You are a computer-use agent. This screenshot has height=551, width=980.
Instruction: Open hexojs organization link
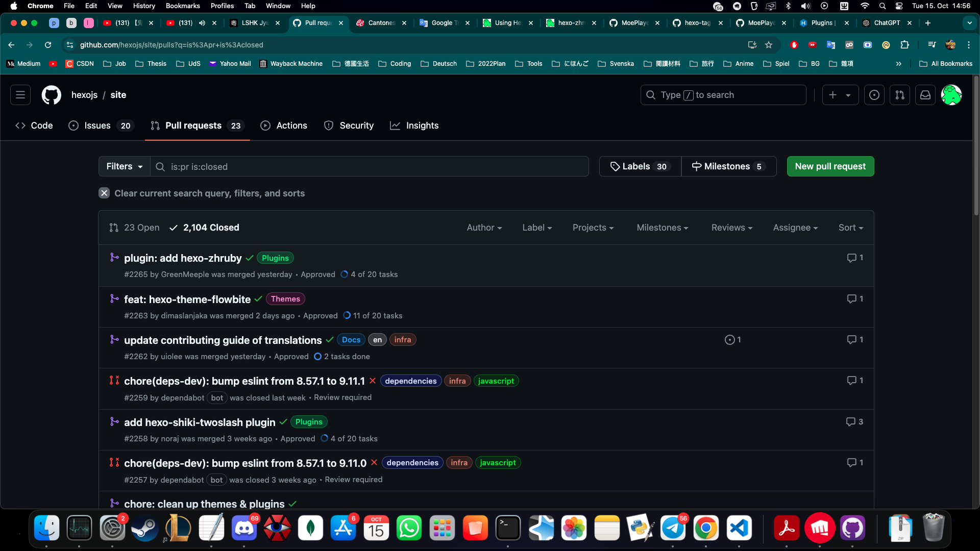(x=84, y=95)
